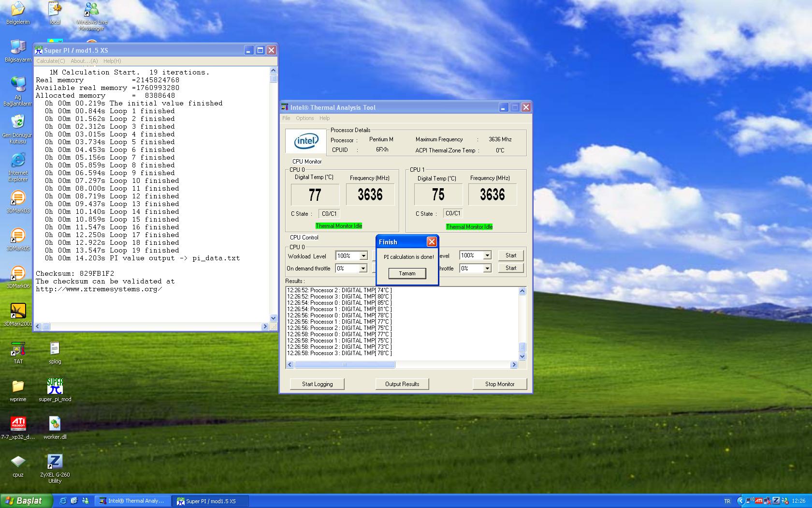Click Output Results button
812x508 pixels.
tap(402, 384)
